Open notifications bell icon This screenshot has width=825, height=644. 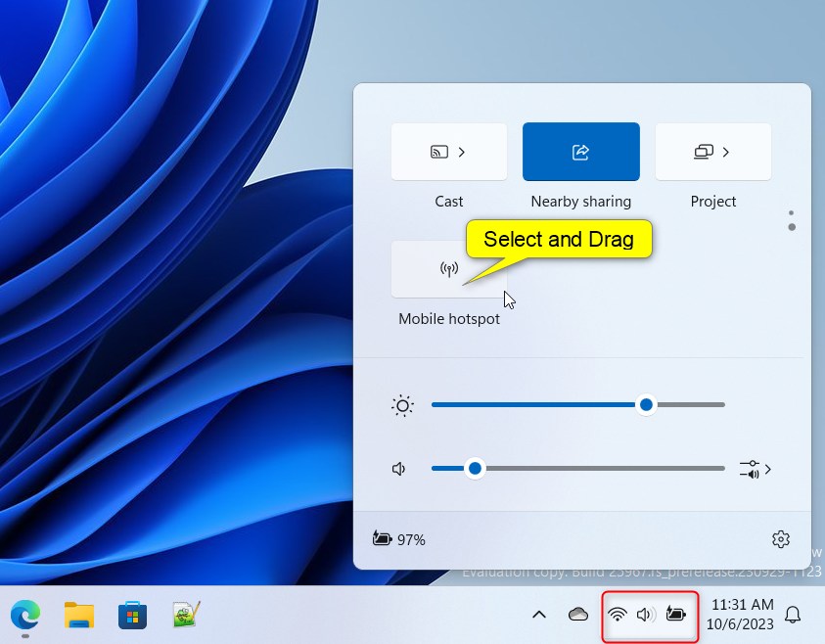point(793,614)
